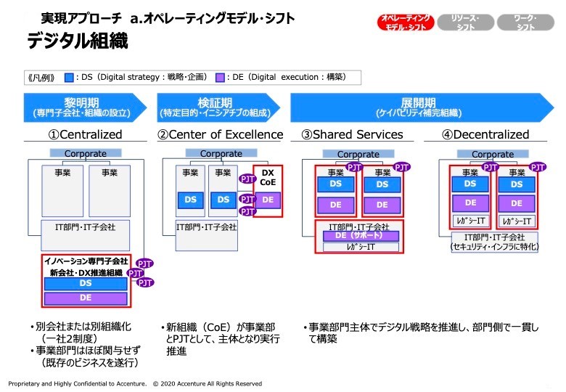Click the IT部門・IT子会社 セキュリティ・インフラ box

click(493, 242)
